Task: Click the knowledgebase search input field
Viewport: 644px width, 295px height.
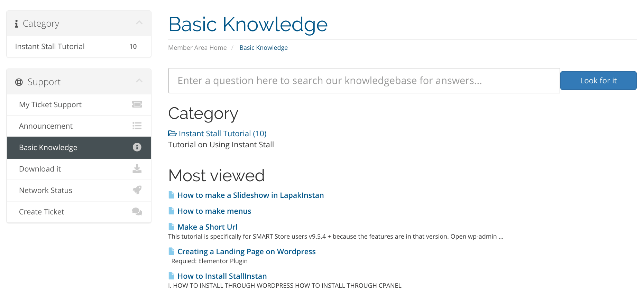Action: tap(364, 81)
